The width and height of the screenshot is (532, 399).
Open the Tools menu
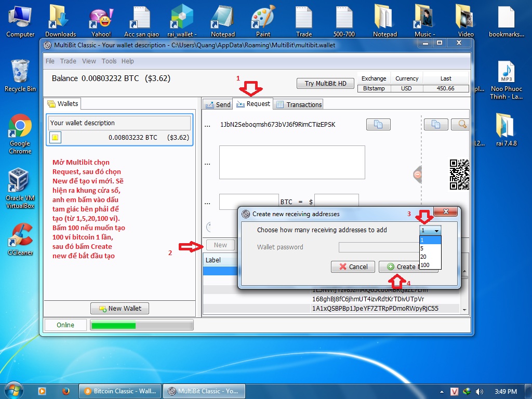109,61
